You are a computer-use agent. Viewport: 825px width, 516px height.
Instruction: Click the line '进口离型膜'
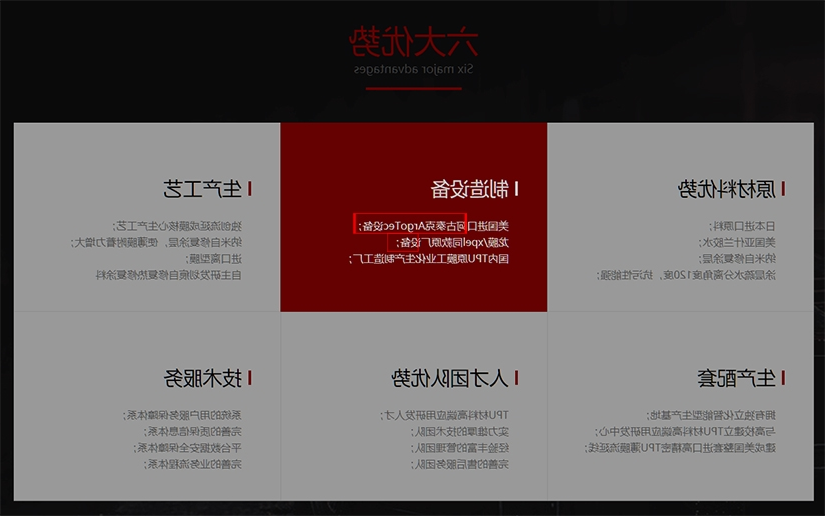pyautogui.click(x=214, y=259)
